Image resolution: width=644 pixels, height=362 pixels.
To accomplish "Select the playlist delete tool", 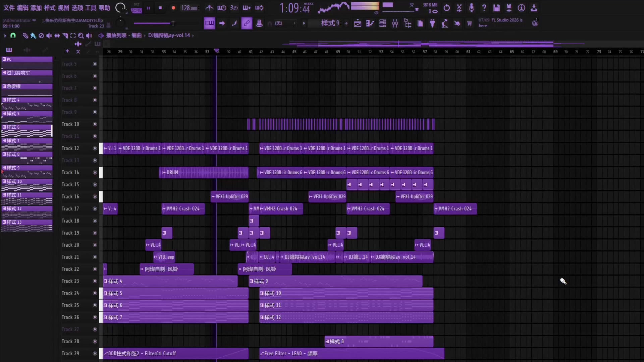I will tap(41, 36).
